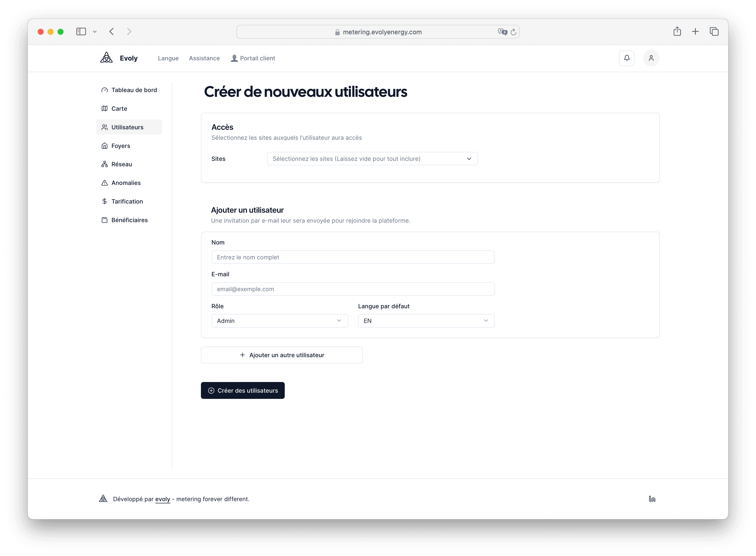Click the notifications bell icon
The width and height of the screenshot is (756, 556).
[627, 58]
